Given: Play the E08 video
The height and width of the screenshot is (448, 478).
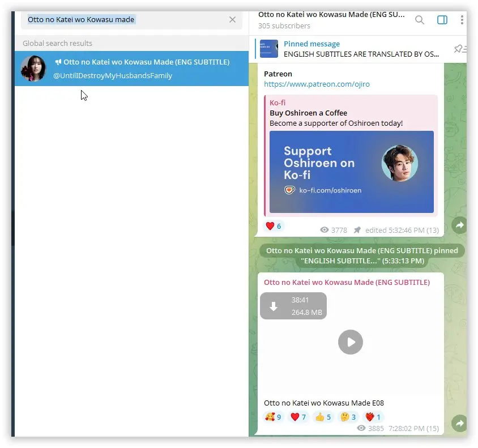Looking at the screenshot, I should coord(350,342).
